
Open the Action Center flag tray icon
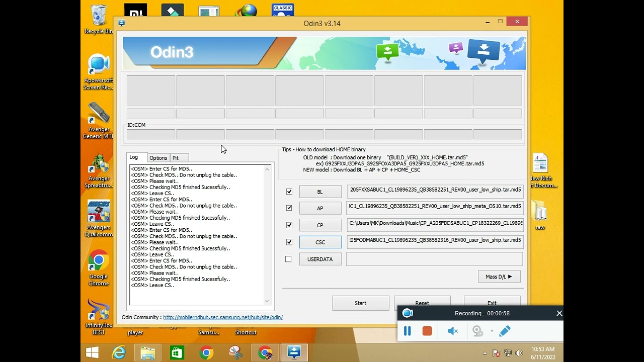pyautogui.click(x=496, y=353)
